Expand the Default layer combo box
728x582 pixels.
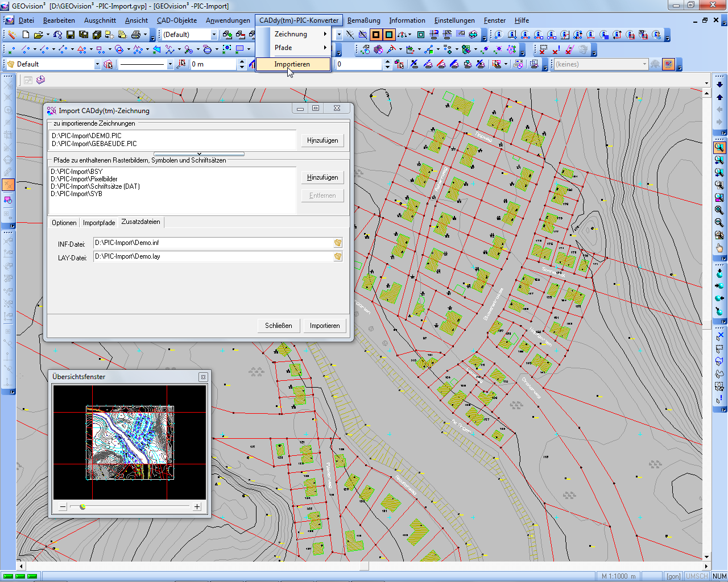[x=97, y=65]
